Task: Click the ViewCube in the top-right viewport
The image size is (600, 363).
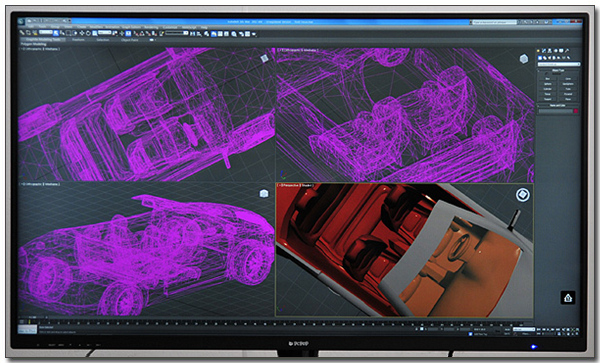Action: pyautogui.click(x=524, y=59)
